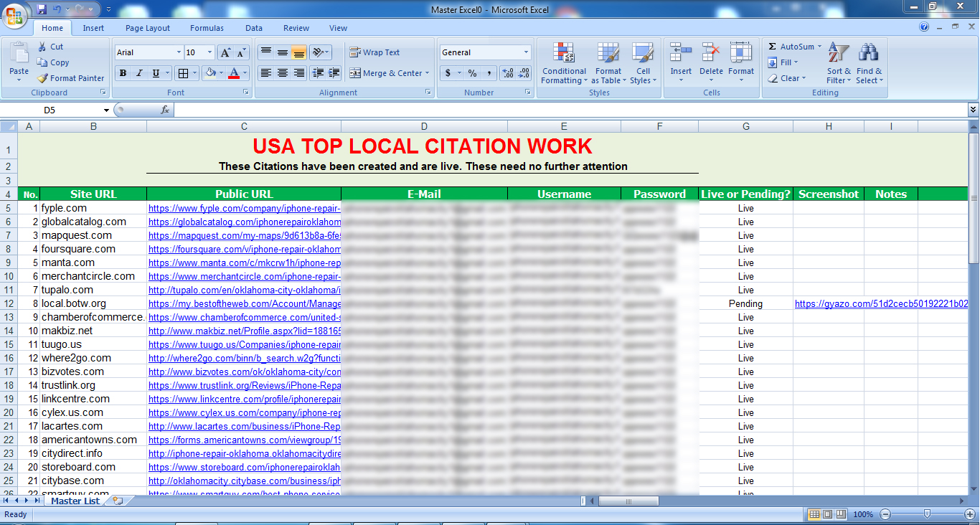The width and height of the screenshot is (980, 525).
Task: Open the Name Box dropdown arrow
Action: (106, 110)
